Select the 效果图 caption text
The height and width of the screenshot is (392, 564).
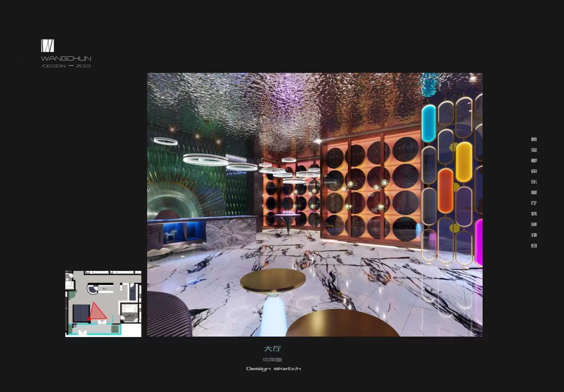click(272, 360)
